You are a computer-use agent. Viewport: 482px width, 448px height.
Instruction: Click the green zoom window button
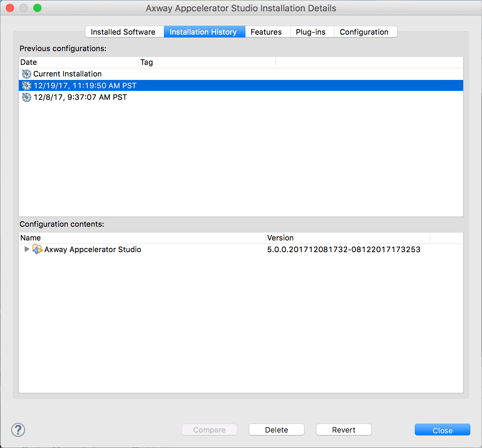tap(37, 8)
